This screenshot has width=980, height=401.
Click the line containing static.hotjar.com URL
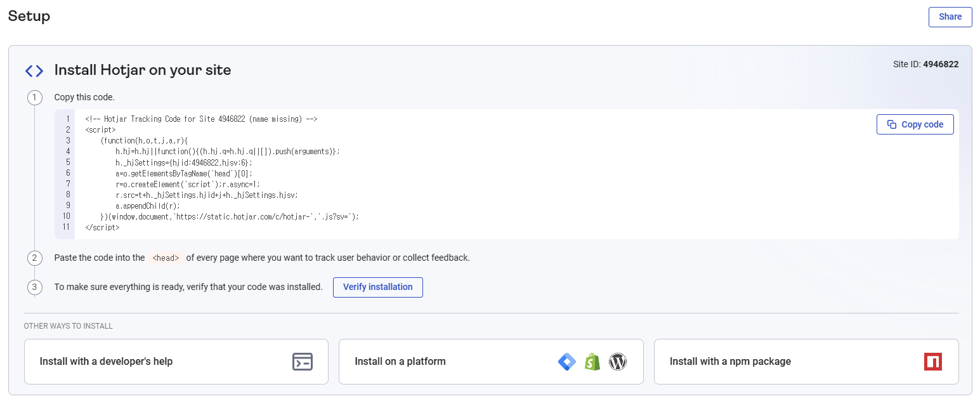(x=230, y=216)
